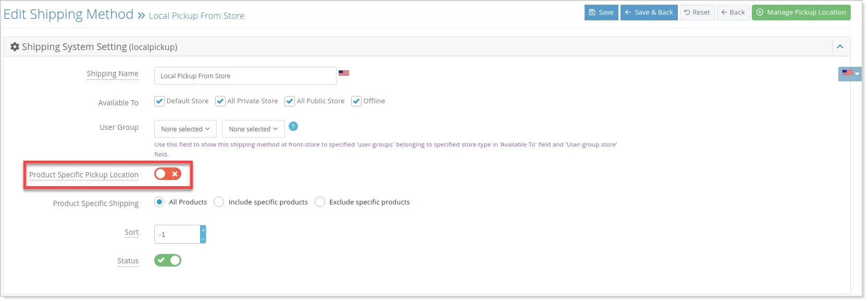Select Include specific products radio option
Screen dimensions: 868x302
[x=219, y=202]
